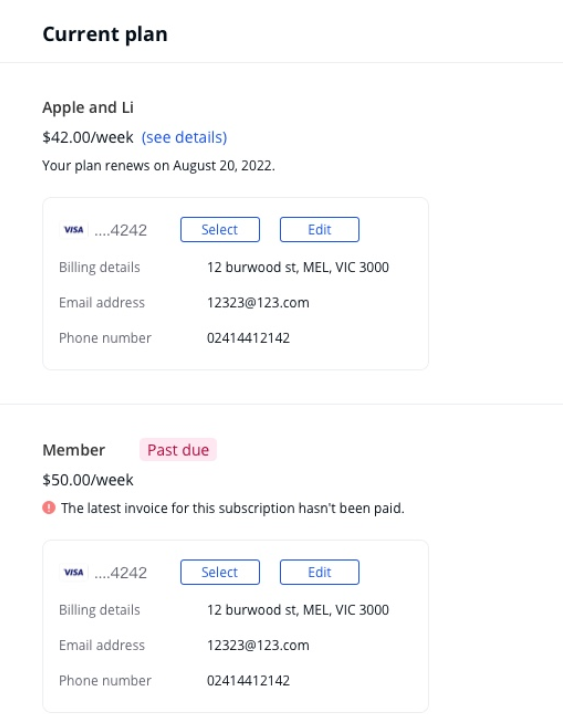The width and height of the screenshot is (563, 728).
Task: Edit the card for the Member plan
Action: [x=319, y=572]
